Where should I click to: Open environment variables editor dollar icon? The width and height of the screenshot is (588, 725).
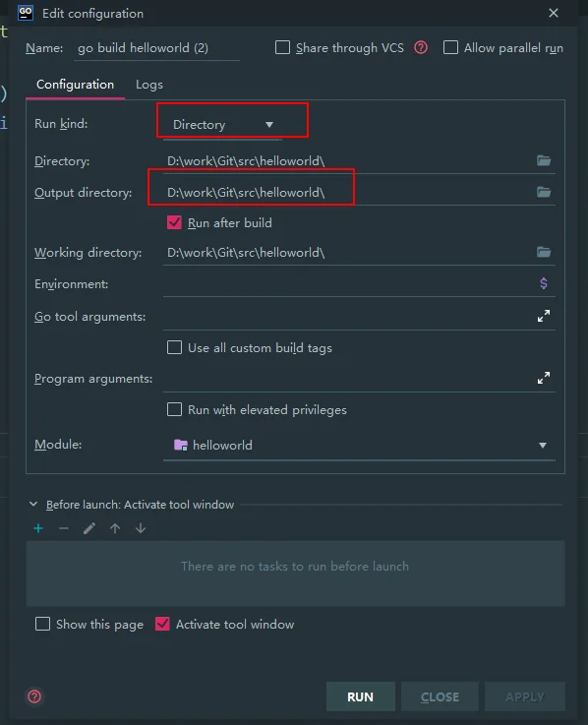coord(544,283)
